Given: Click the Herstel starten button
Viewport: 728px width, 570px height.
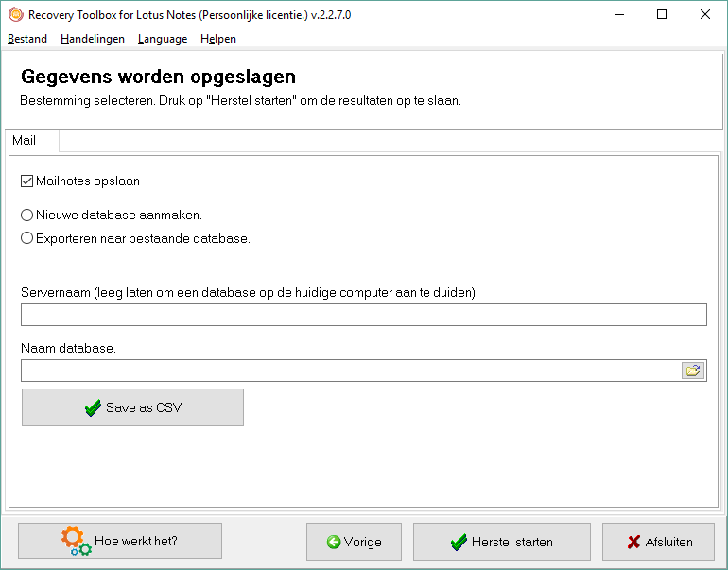Looking at the screenshot, I should (502, 542).
